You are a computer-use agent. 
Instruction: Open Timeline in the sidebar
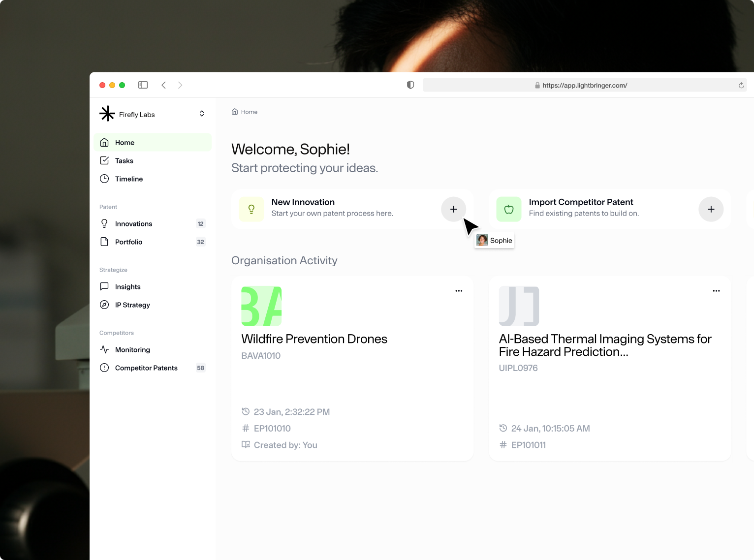pos(153,179)
